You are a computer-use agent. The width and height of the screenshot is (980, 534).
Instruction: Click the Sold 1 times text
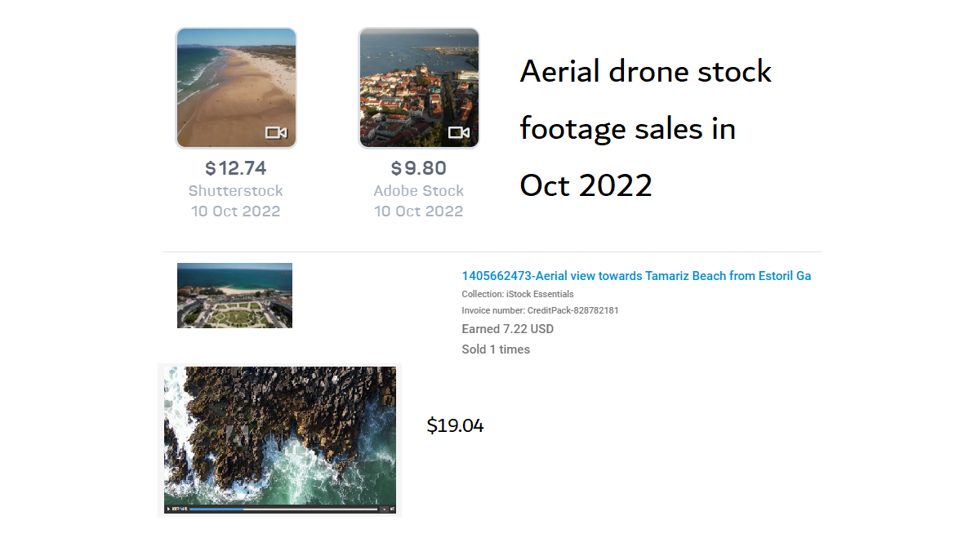496,349
